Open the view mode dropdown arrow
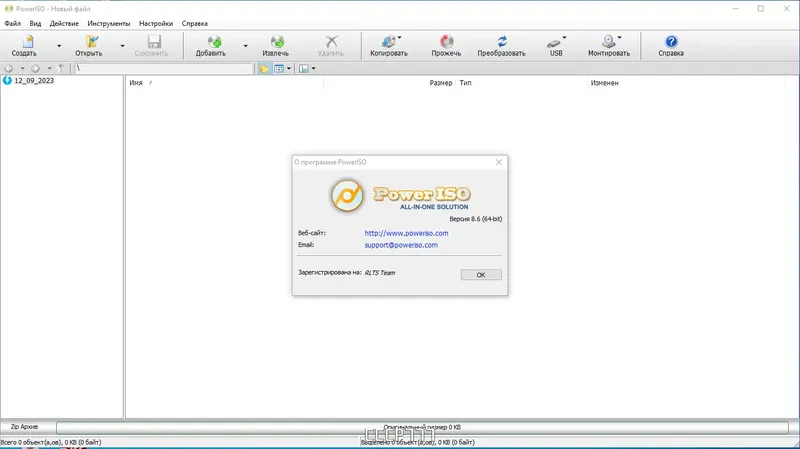The width and height of the screenshot is (800, 449). tap(289, 68)
